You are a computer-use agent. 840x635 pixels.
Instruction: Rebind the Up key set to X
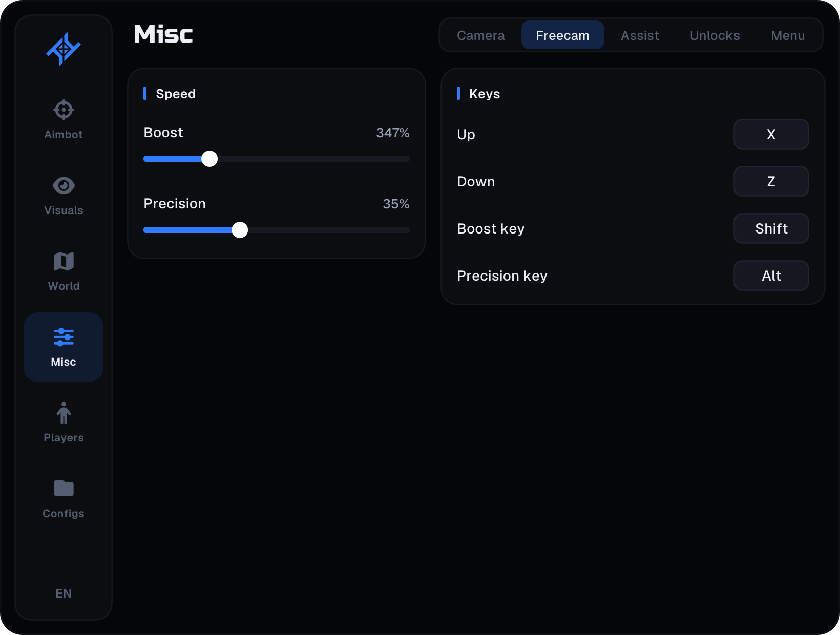click(x=771, y=134)
